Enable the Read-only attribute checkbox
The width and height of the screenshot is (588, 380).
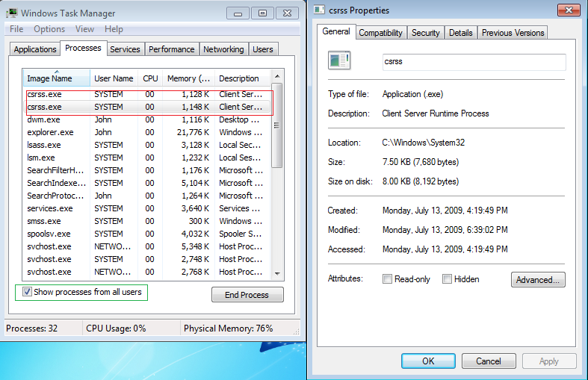pyautogui.click(x=387, y=279)
